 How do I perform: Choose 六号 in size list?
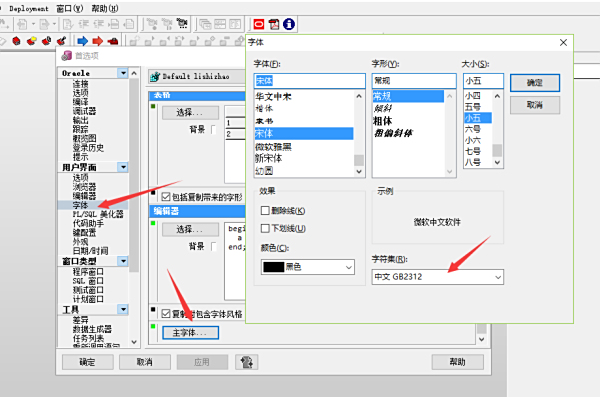coord(473,129)
